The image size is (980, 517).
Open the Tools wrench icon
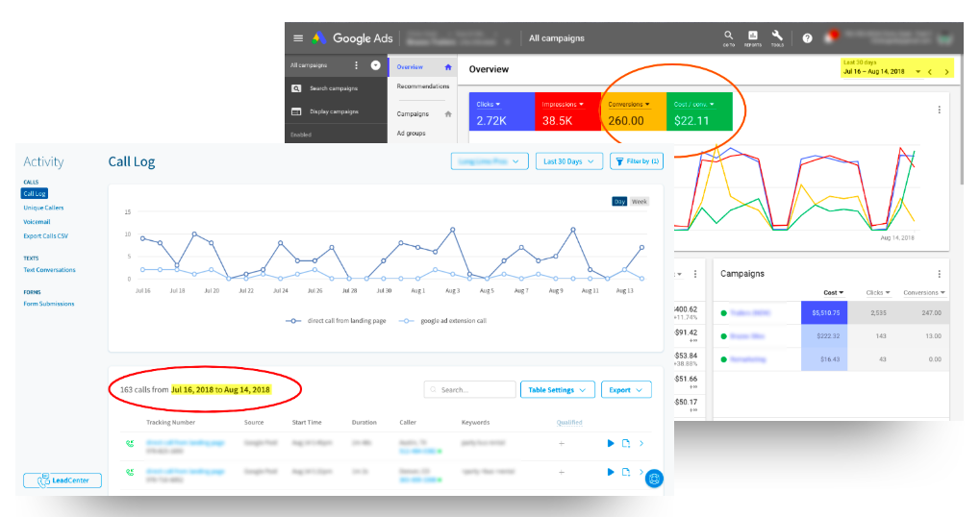[777, 37]
